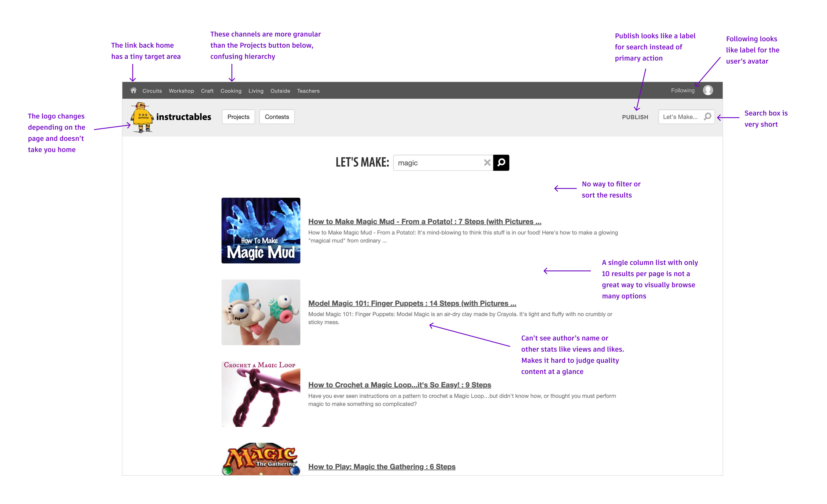The height and width of the screenshot is (504, 827).
Task: Open the Living channel
Action: pyautogui.click(x=256, y=91)
